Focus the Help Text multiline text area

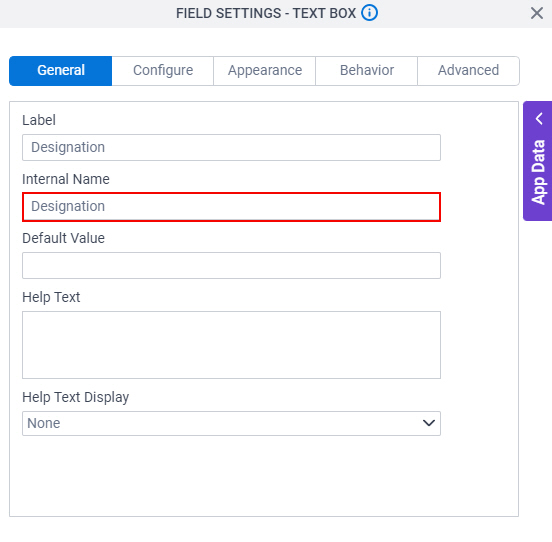tap(231, 345)
